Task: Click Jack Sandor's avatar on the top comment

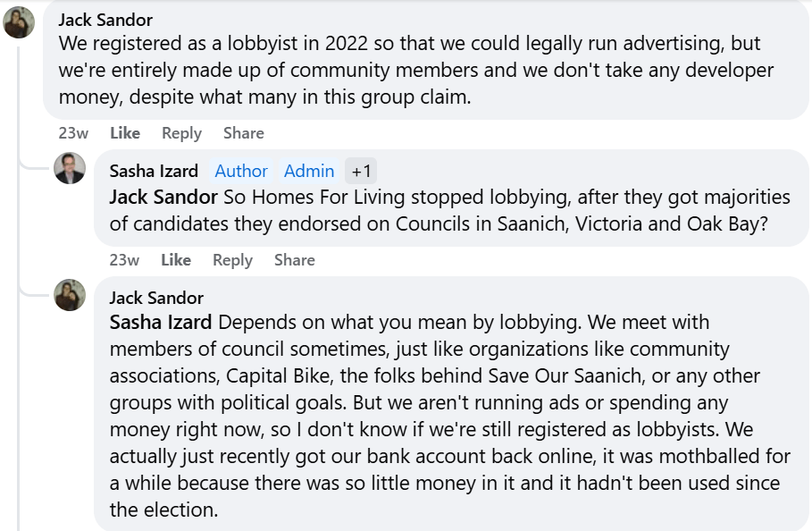Action: [19, 22]
